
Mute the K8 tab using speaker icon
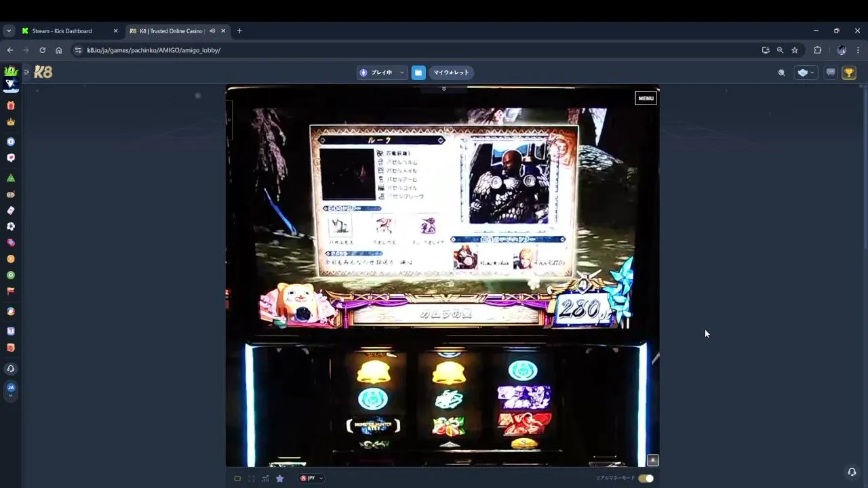pos(212,30)
